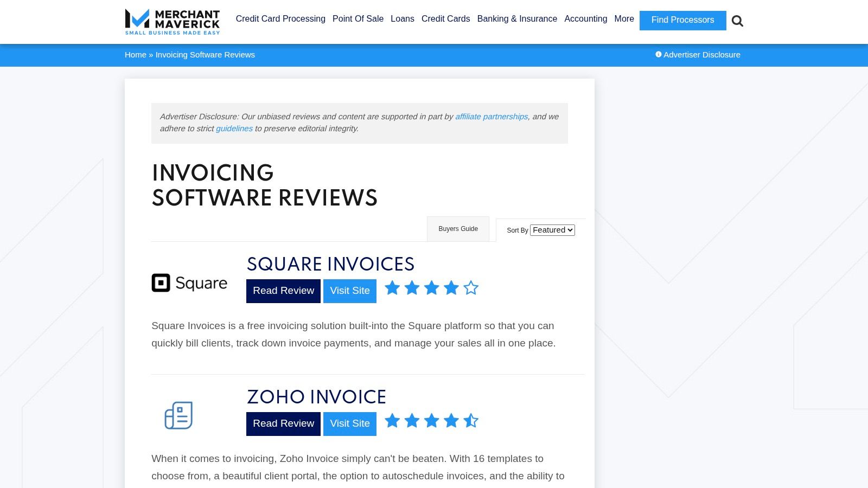Open the Loans menu
868x488 pixels.
(403, 18)
